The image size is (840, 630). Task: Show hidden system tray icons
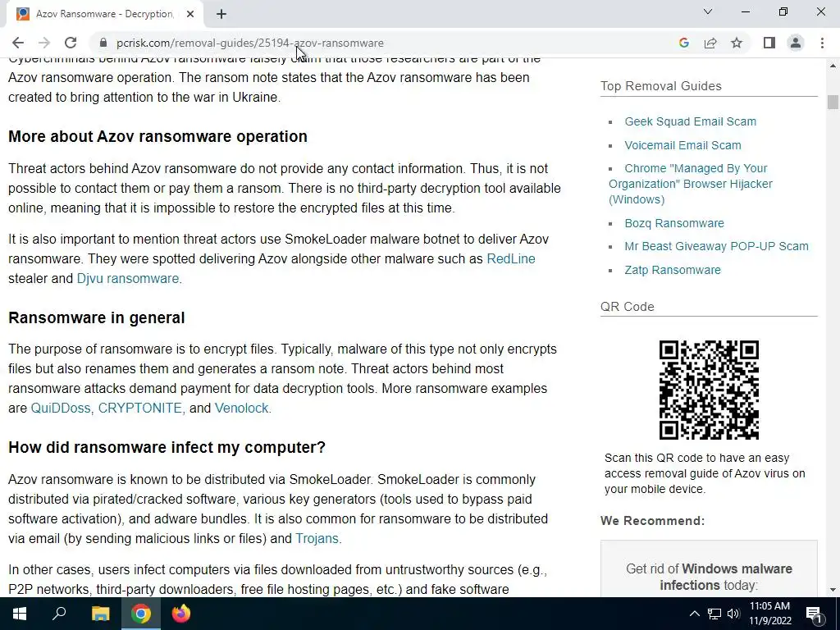694,614
